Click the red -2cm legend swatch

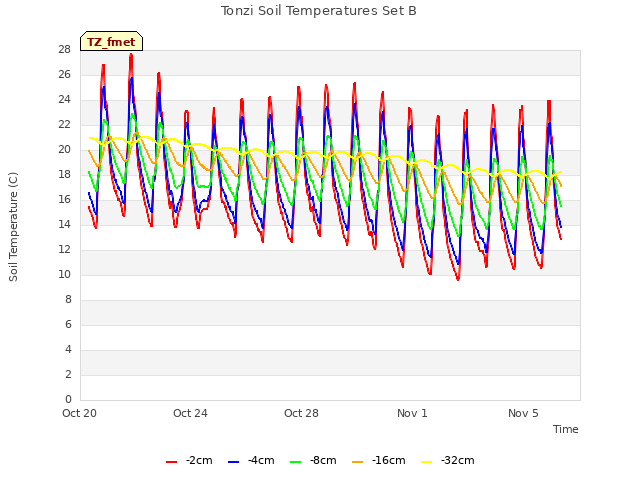171,461
